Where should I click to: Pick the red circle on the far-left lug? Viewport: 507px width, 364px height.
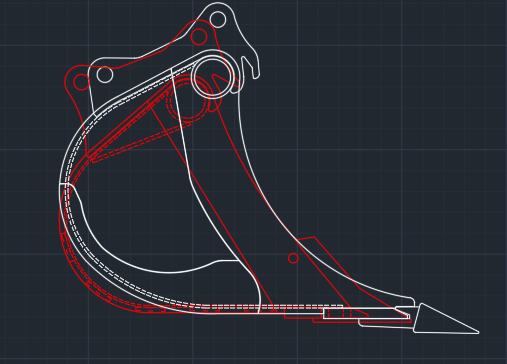coord(81,82)
